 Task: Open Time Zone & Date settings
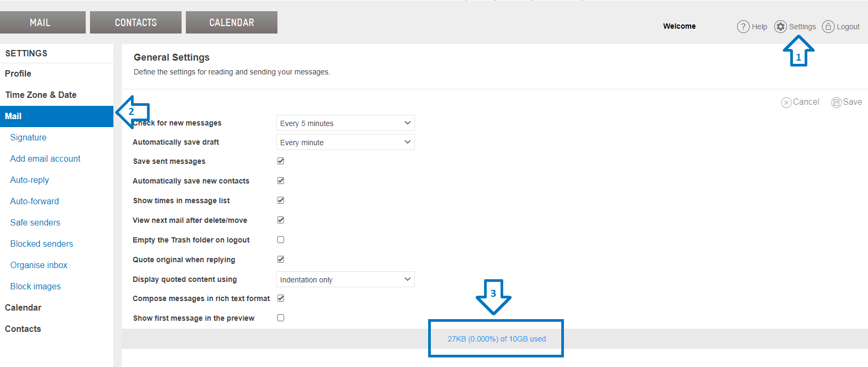click(41, 95)
